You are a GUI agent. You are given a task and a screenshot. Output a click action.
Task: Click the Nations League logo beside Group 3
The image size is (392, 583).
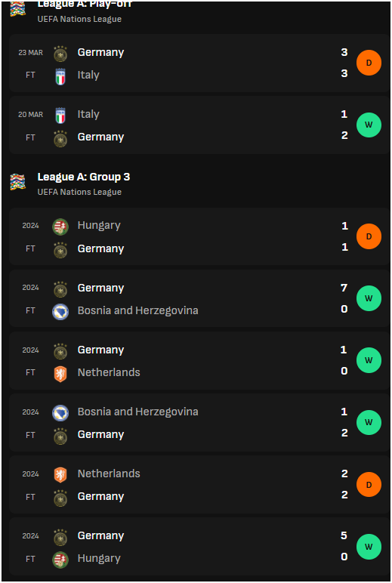pyautogui.click(x=18, y=182)
